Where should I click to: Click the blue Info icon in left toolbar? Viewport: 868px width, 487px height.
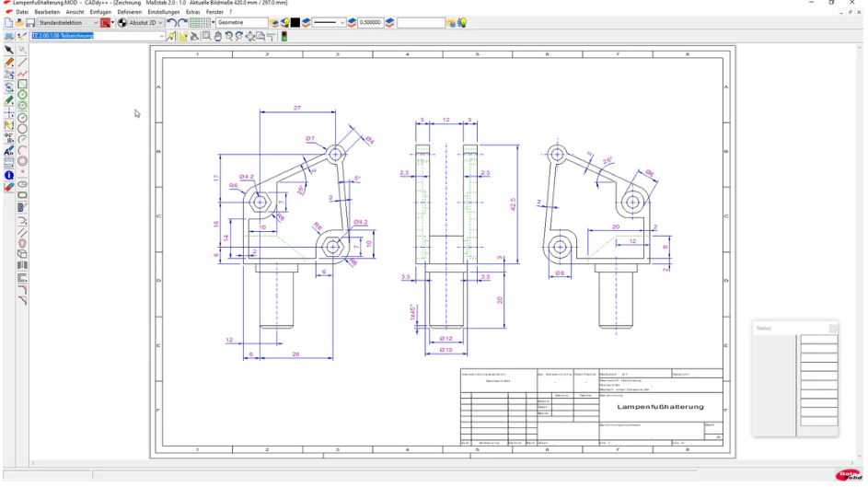(9, 175)
